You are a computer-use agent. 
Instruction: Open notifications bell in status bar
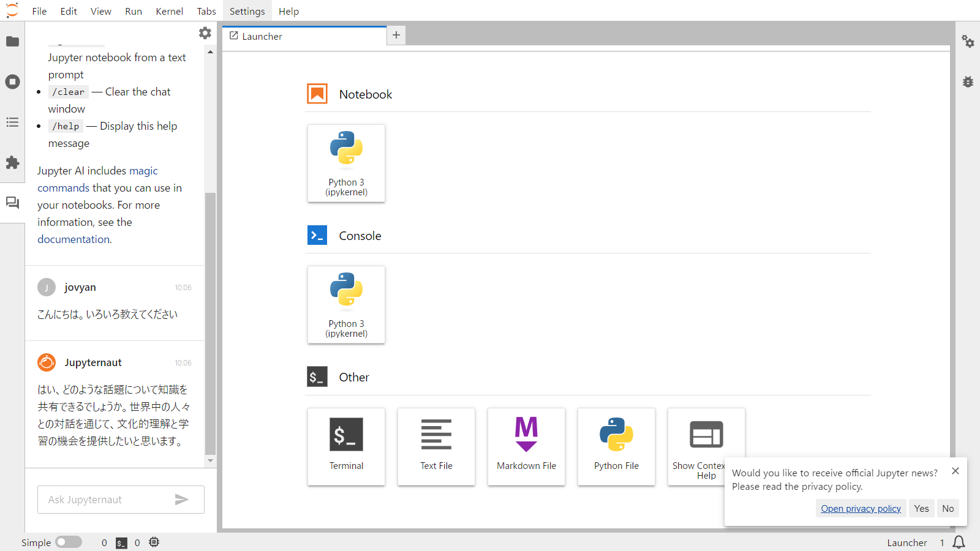coord(959,542)
